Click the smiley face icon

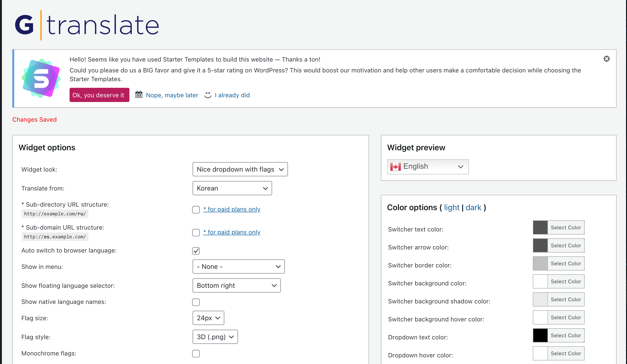pos(208,95)
